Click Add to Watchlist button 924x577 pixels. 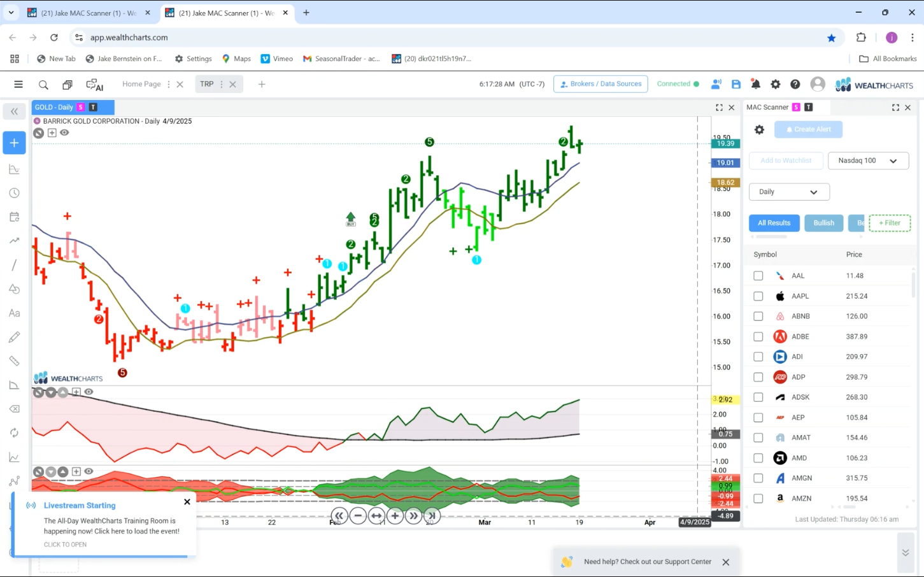tap(786, 160)
